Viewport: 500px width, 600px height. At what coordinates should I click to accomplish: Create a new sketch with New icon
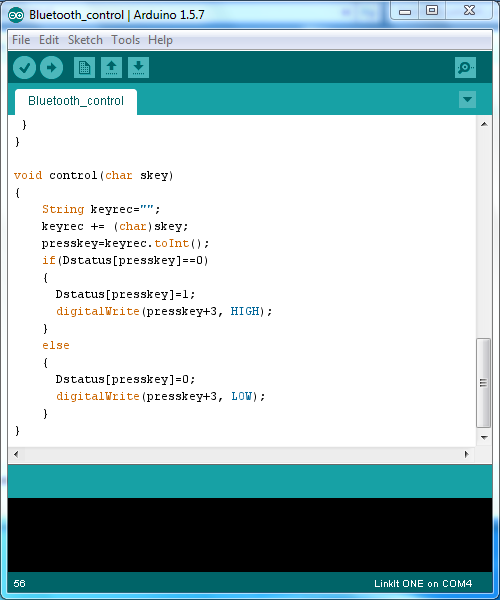click(84, 68)
